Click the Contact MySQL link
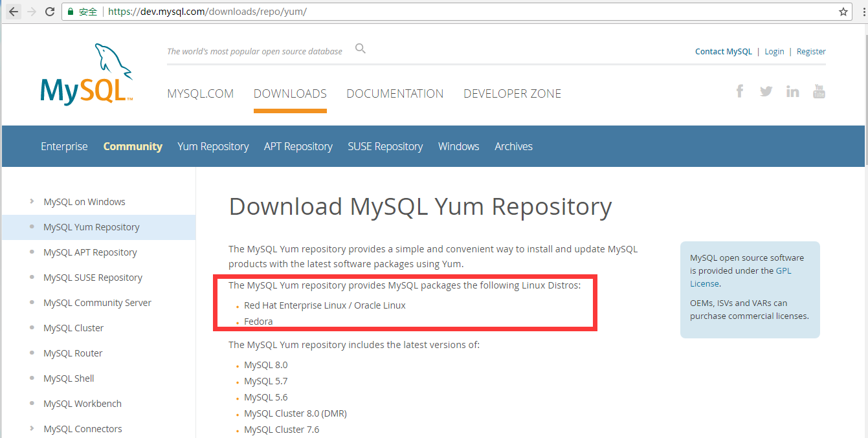The height and width of the screenshot is (438, 868). (724, 52)
